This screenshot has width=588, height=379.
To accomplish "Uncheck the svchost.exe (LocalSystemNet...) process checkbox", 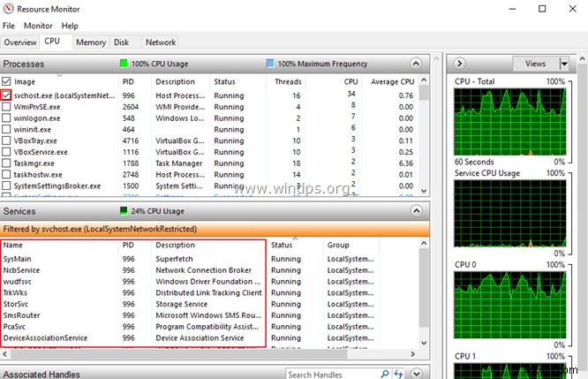I will pos(6,95).
